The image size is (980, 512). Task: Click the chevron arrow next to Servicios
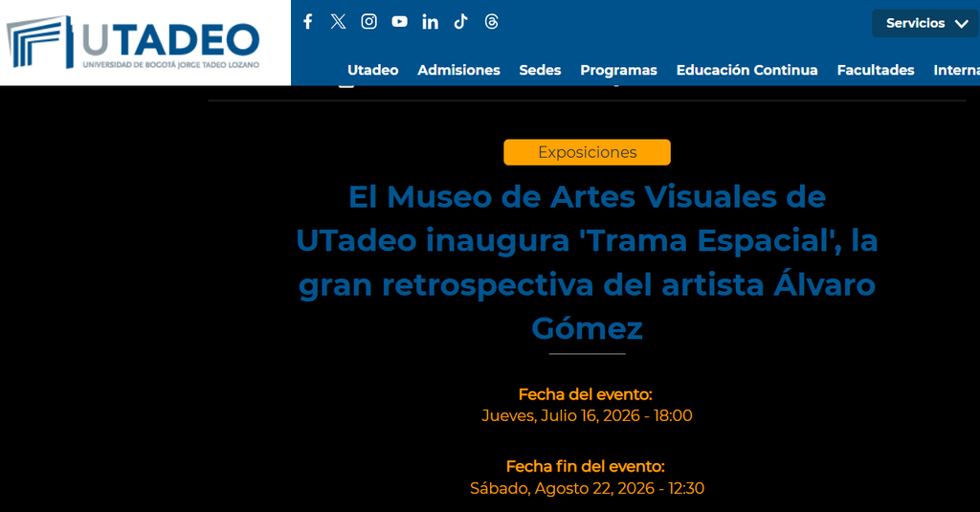[x=961, y=24]
